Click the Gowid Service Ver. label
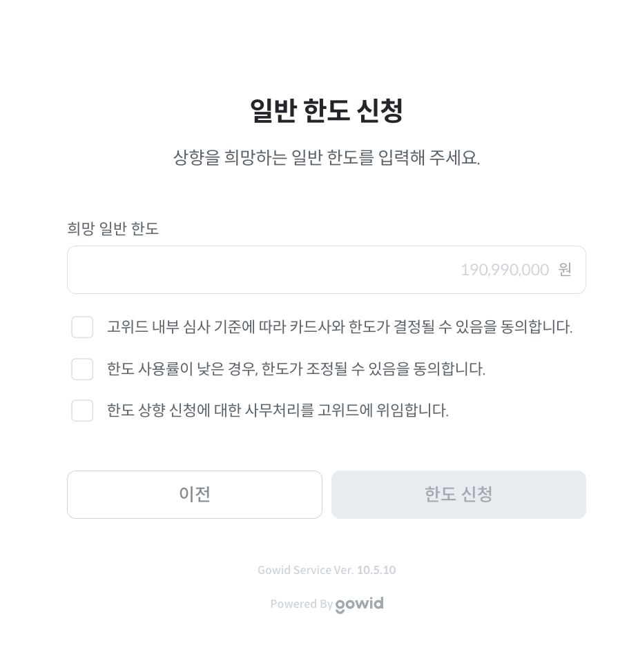 [305, 570]
